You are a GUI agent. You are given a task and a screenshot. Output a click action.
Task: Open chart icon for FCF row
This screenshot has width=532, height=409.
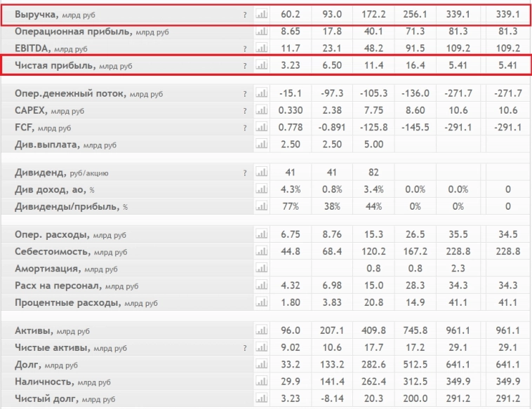coord(261,128)
